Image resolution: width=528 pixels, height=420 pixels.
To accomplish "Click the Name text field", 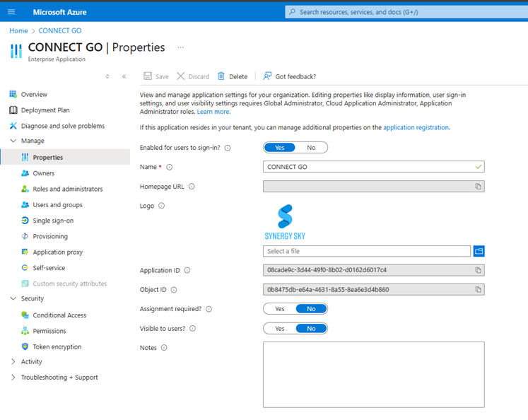I will click(x=374, y=167).
